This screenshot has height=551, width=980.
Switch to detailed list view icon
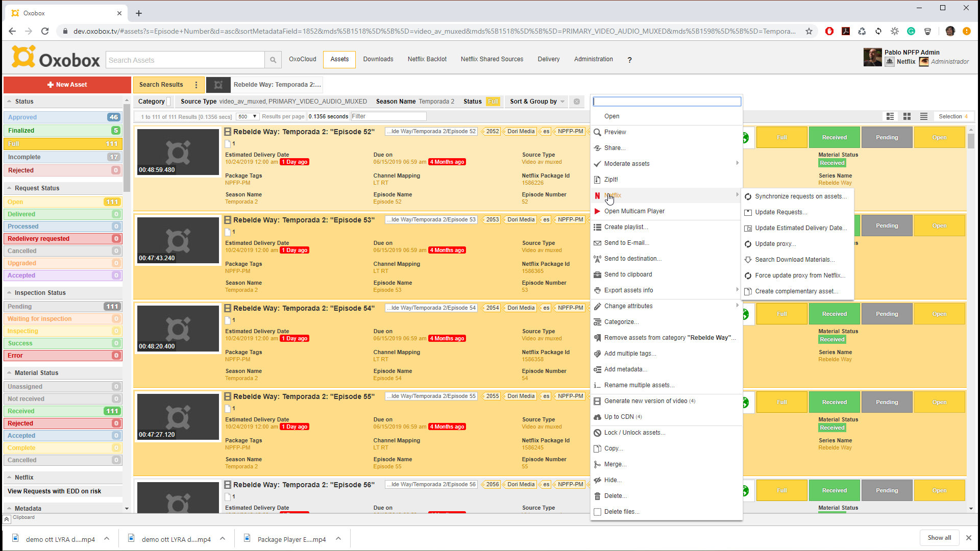point(890,116)
